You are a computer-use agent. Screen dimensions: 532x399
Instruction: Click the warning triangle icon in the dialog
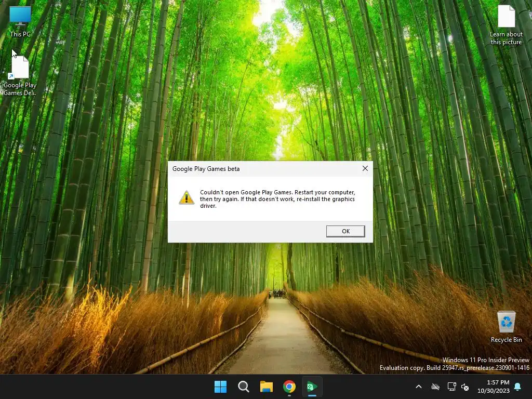tap(187, 198)
